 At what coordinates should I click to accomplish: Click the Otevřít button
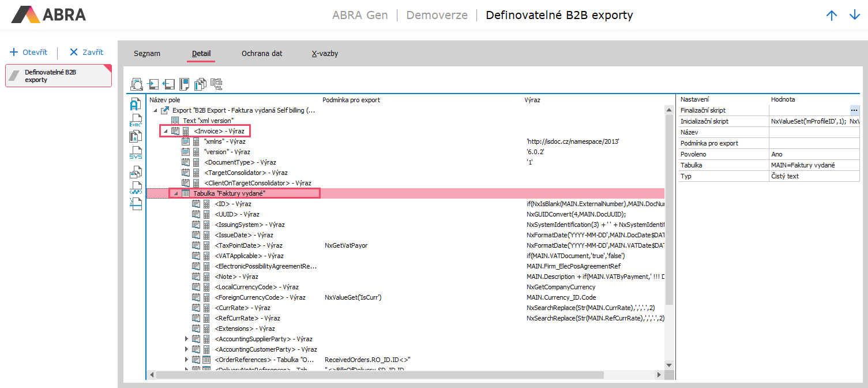tap(29, 52)
